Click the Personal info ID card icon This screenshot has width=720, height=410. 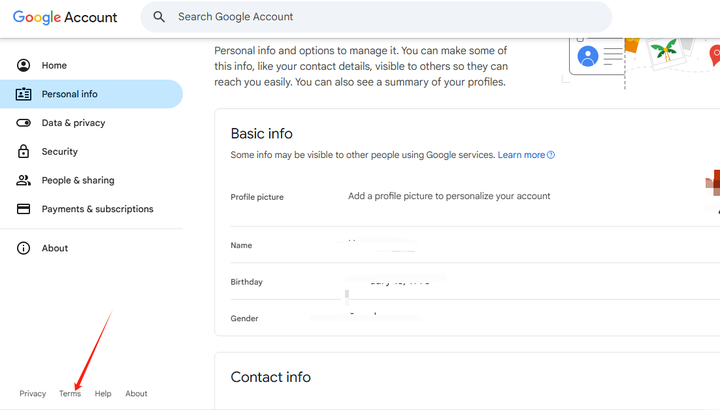point(23,94)
